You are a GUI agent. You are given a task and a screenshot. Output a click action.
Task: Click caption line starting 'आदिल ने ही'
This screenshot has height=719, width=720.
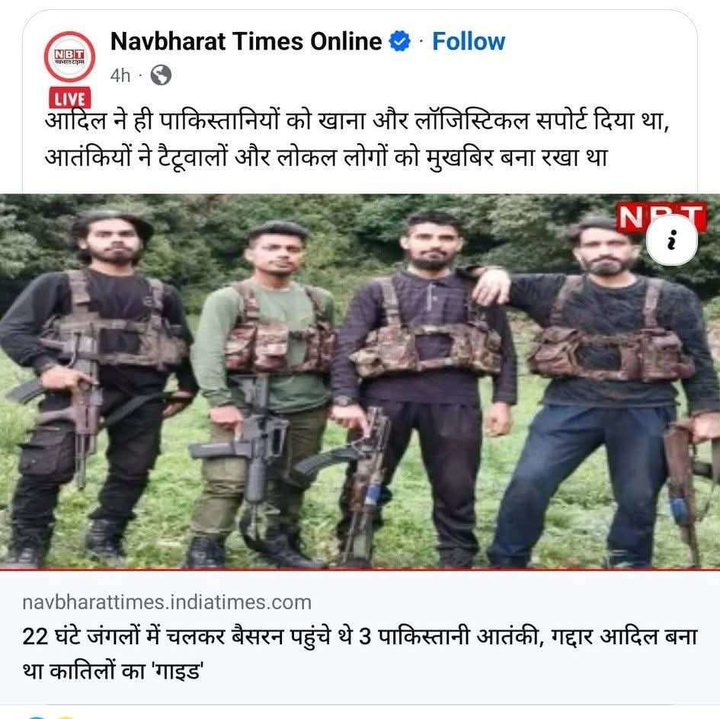click(x=357, y=121)
